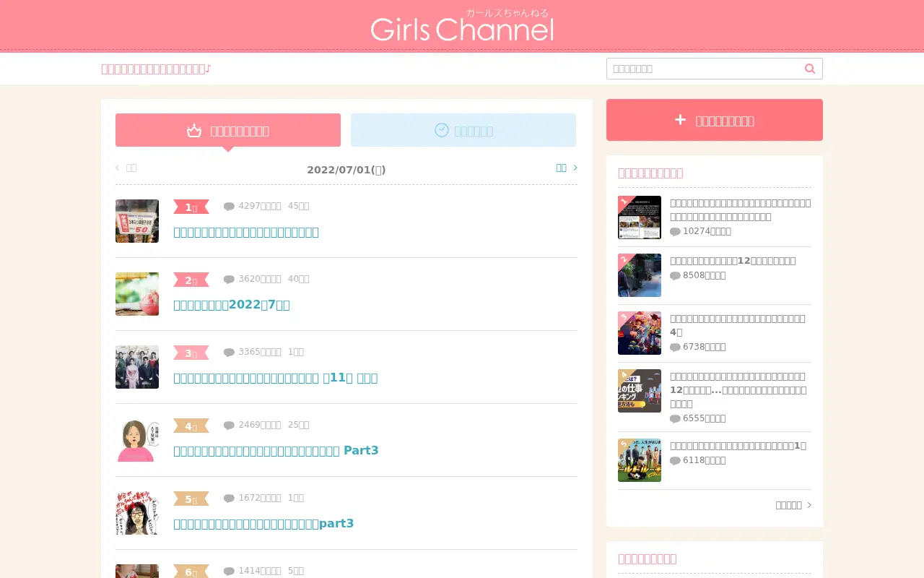This screenshot has height=578, width=924.
Task: Click the 2022/07/01 date heading
Action: click(346, 170)
